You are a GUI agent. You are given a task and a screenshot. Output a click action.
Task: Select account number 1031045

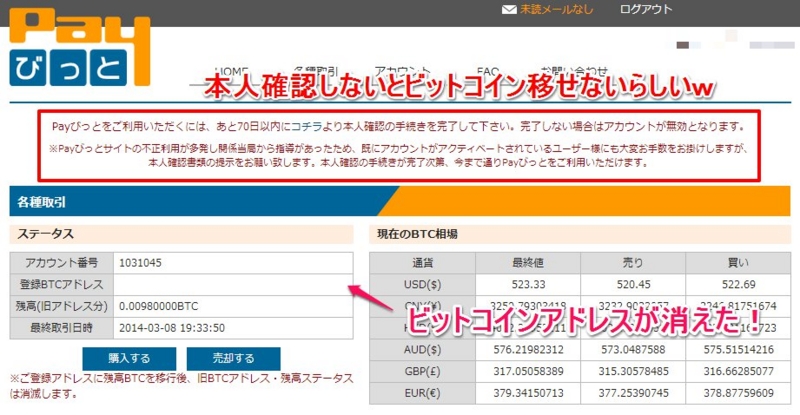coord(140,263)
